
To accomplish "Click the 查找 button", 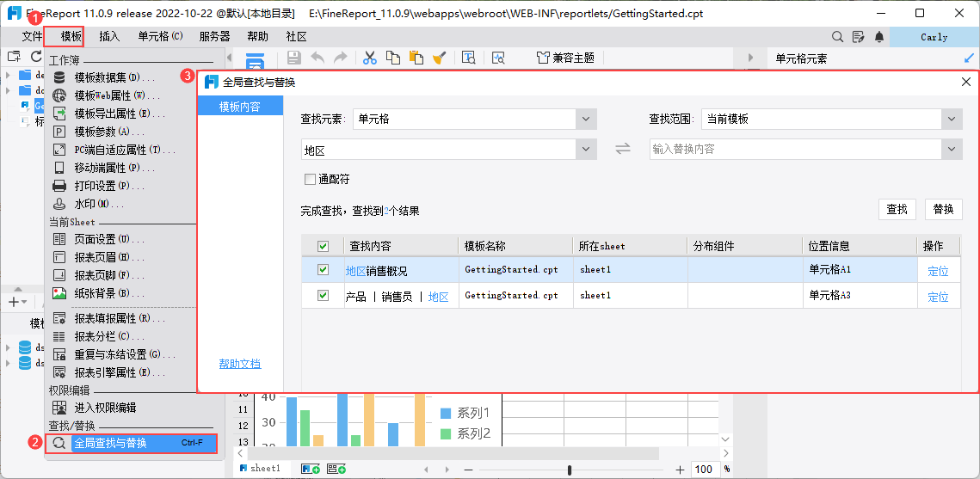I will 897,209.
